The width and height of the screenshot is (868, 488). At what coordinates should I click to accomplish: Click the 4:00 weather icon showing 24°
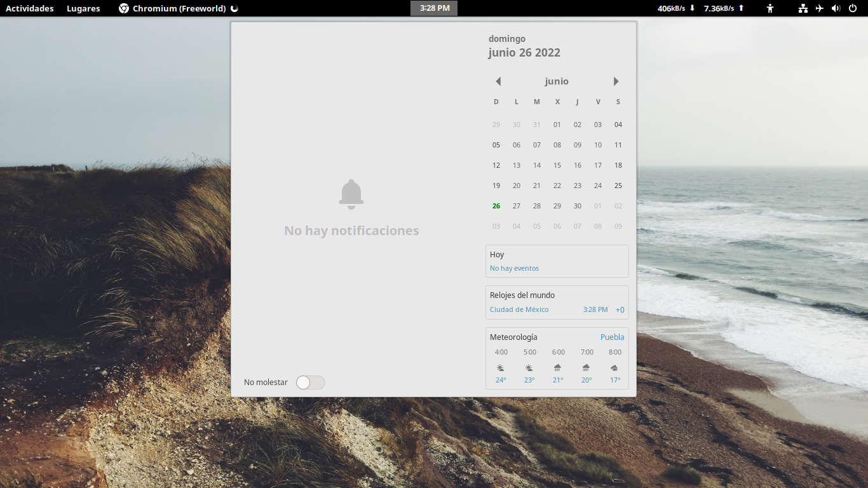(501, 368)
